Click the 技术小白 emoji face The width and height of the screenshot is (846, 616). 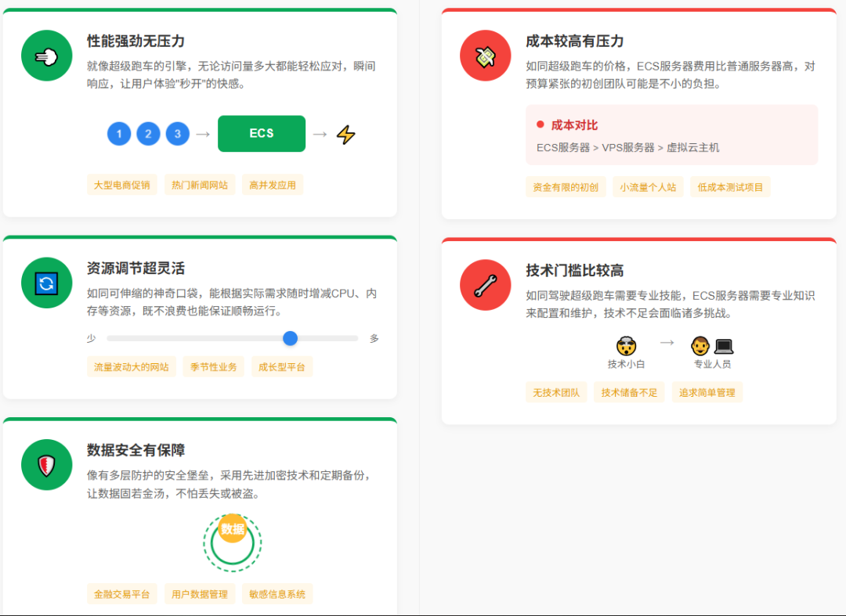(626, 345)
